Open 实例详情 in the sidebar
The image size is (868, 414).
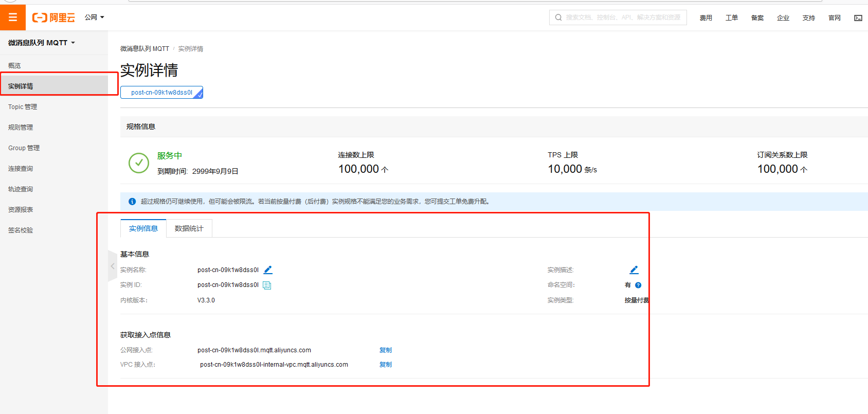click(x=54, y=86)
